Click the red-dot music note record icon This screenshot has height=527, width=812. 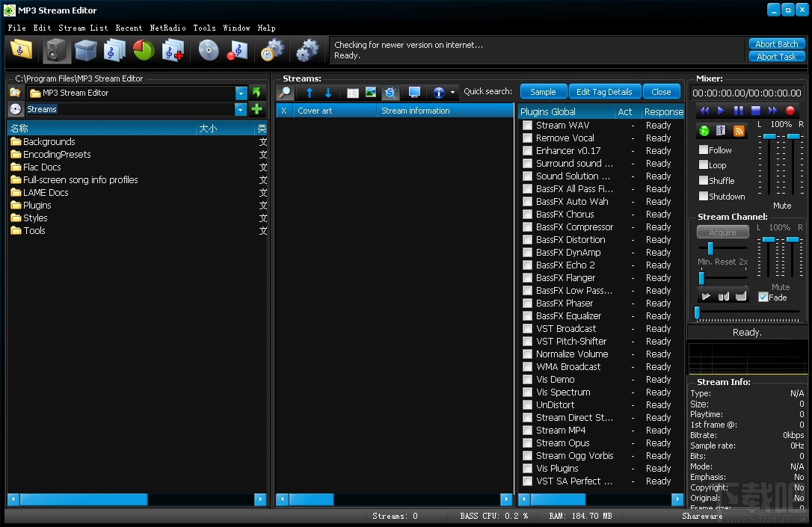[238, 50]
